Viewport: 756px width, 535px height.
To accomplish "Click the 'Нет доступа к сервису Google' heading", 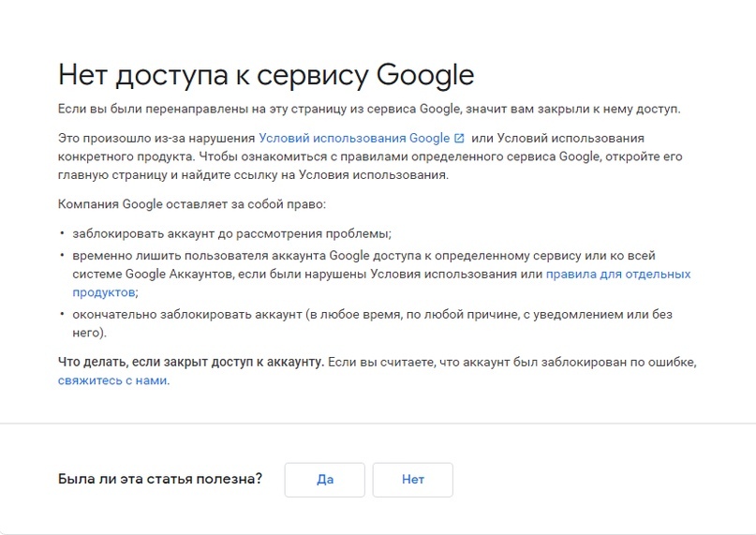I will 266,75.
